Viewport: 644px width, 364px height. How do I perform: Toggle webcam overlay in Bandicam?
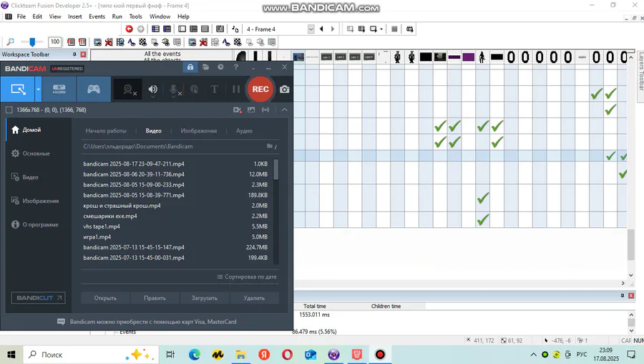point(128,90)
